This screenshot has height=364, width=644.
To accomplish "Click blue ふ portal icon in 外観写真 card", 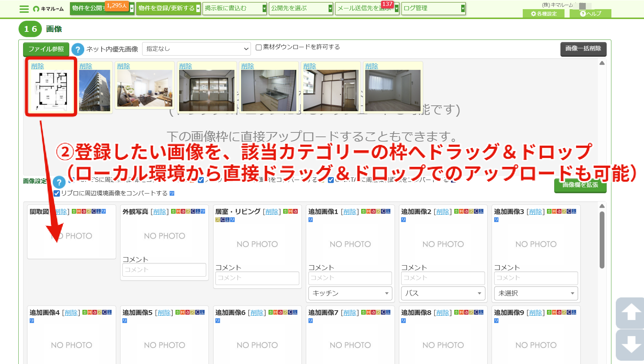I will coord(198,211).
